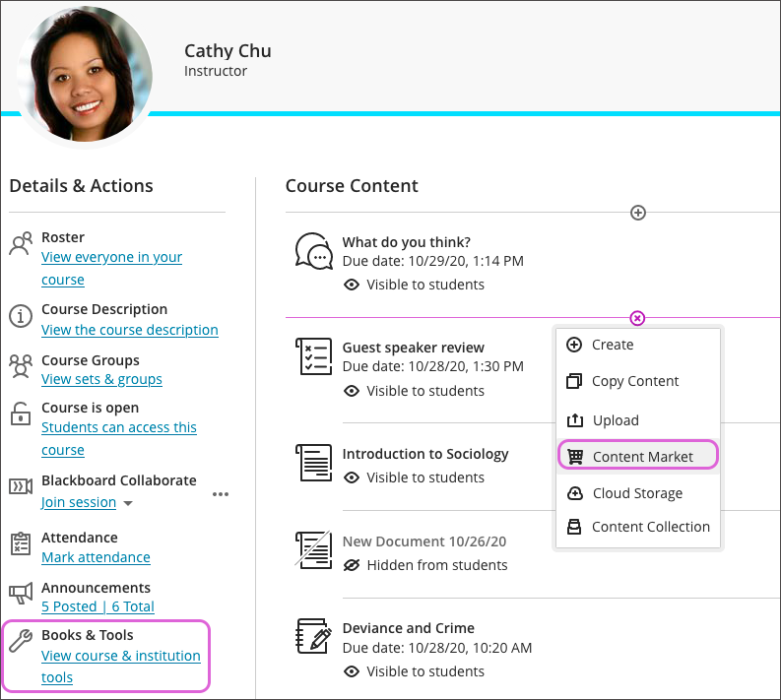The width and height of the screenshot is (781, 700).
Task: Open the What do you think? discussion title
Action: tap(406, 242)
